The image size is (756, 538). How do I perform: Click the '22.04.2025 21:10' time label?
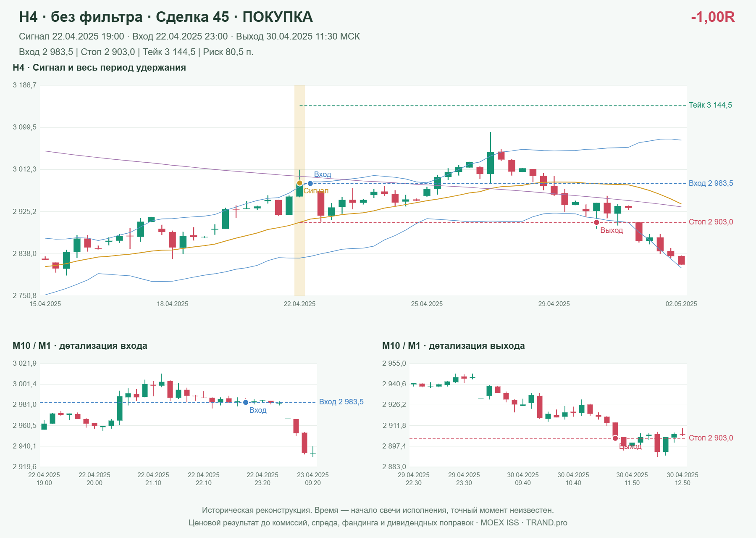(153, 479)
